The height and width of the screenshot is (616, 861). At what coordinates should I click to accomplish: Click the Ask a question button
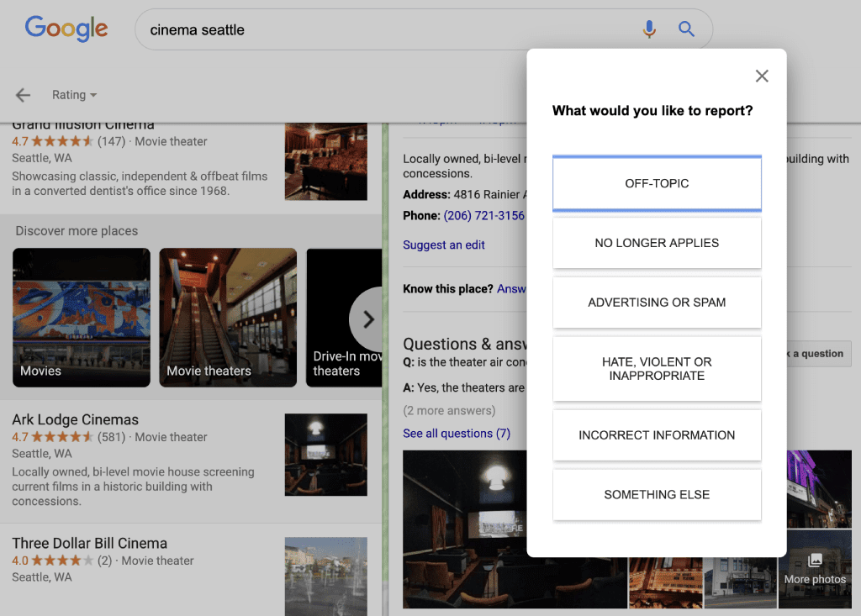pos(817,354)
